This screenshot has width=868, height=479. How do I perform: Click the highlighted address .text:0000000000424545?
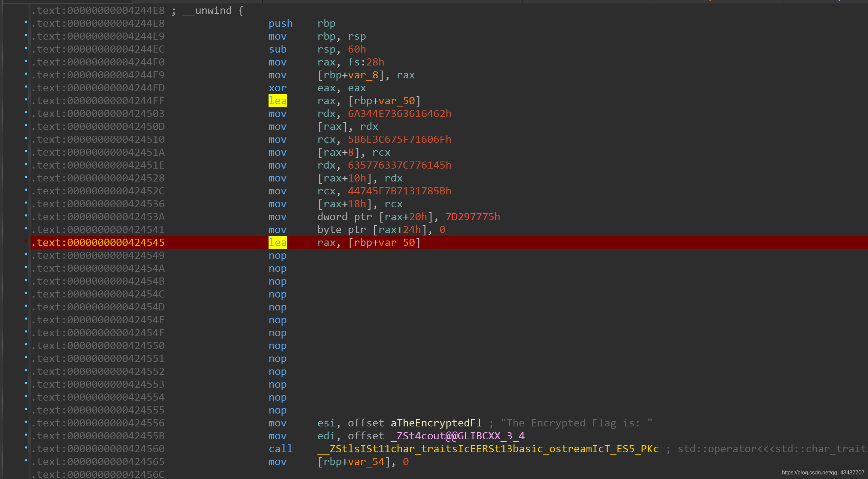[x=98, y=243]
